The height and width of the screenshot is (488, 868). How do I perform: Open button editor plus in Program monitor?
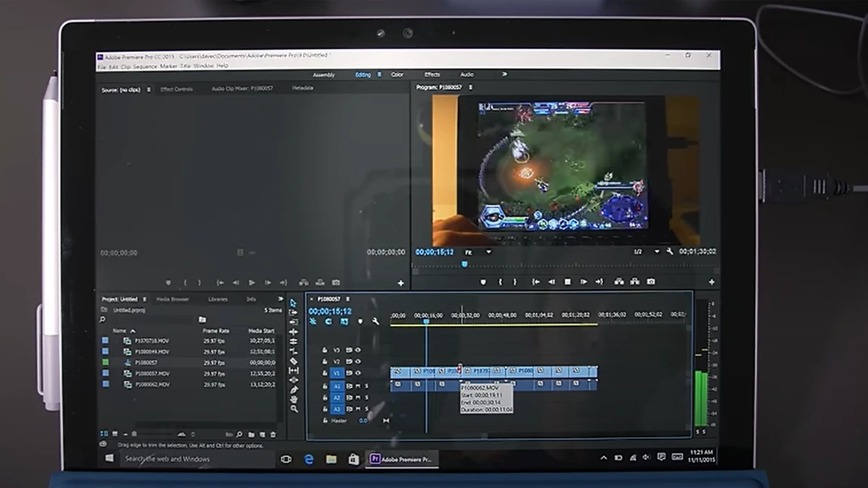coord(712,282)
